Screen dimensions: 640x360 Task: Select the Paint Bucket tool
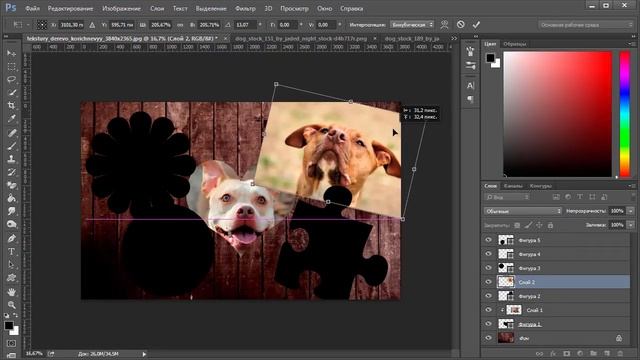(x=11, y=198)
